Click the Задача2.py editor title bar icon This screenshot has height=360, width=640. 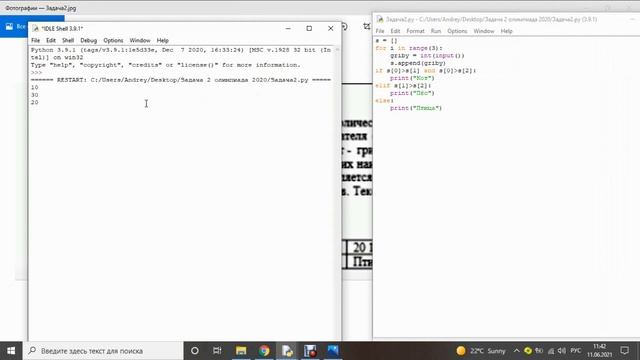coord(380,19)
